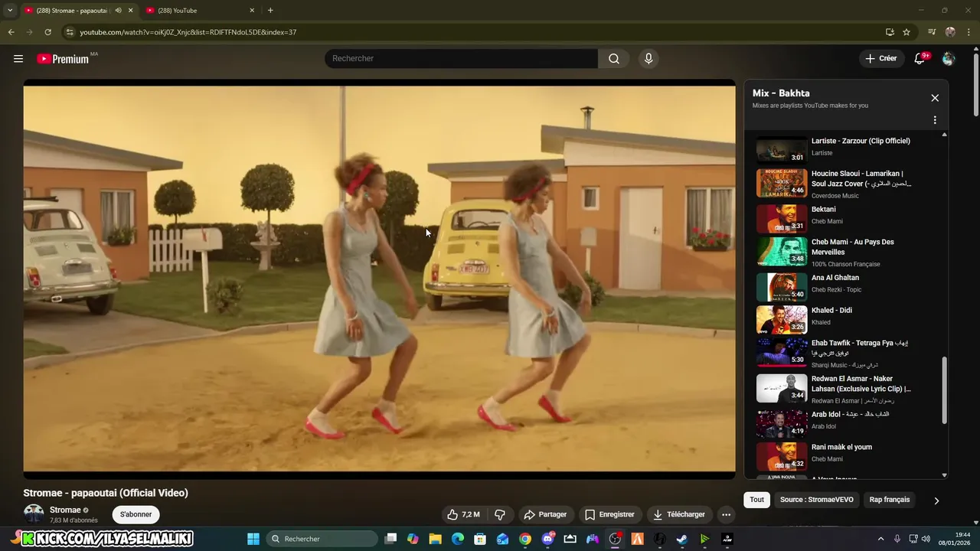Install or cast via address bar screen icon
Image resolution: width=980 pixels, height=551 pixels.
[890, 32]
